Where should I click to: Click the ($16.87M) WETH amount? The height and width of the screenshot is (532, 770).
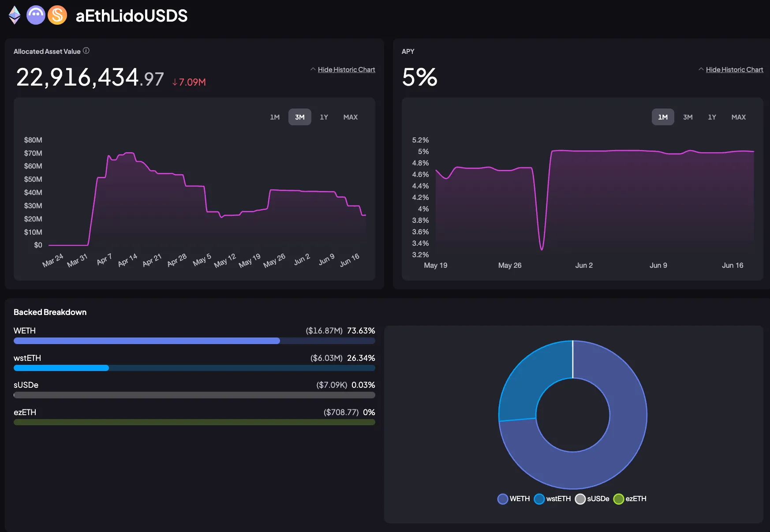coord(324,331)
